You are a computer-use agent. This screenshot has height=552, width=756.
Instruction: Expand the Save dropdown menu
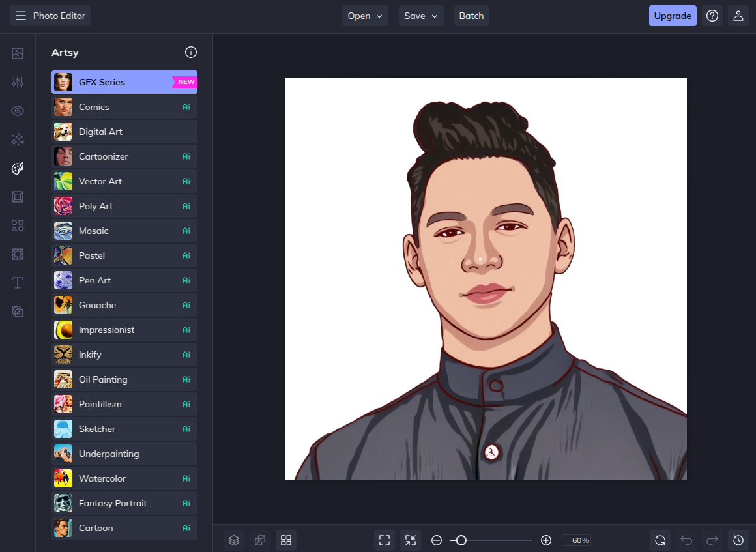pos(421,16)
